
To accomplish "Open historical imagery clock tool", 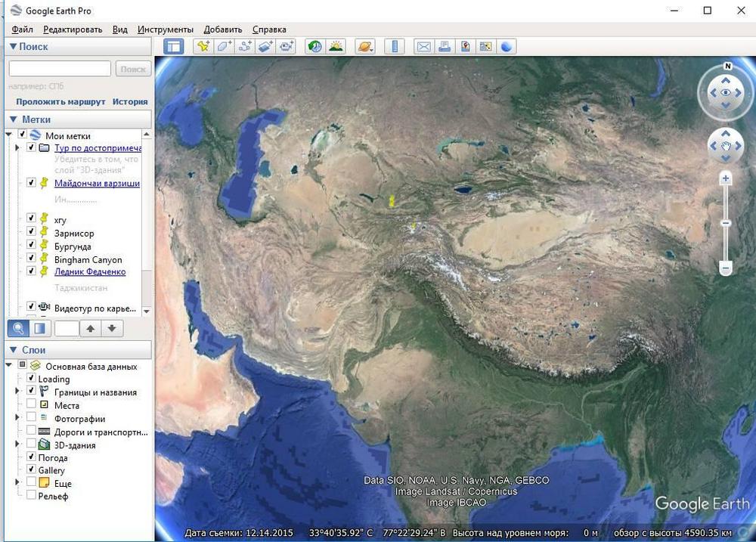I will pos(314,46).
